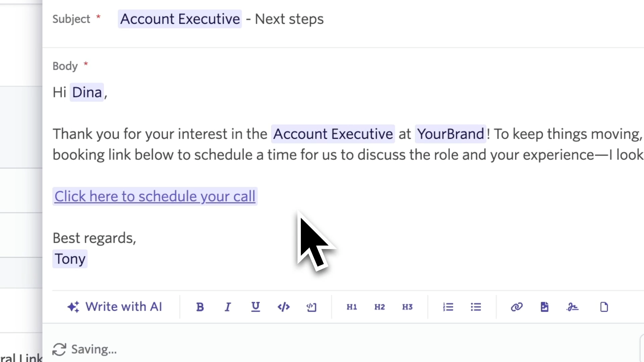Screen dimensions: 644x362
Task: Toggle bold formatting in the toolbar
Action: tap(200, 307)
